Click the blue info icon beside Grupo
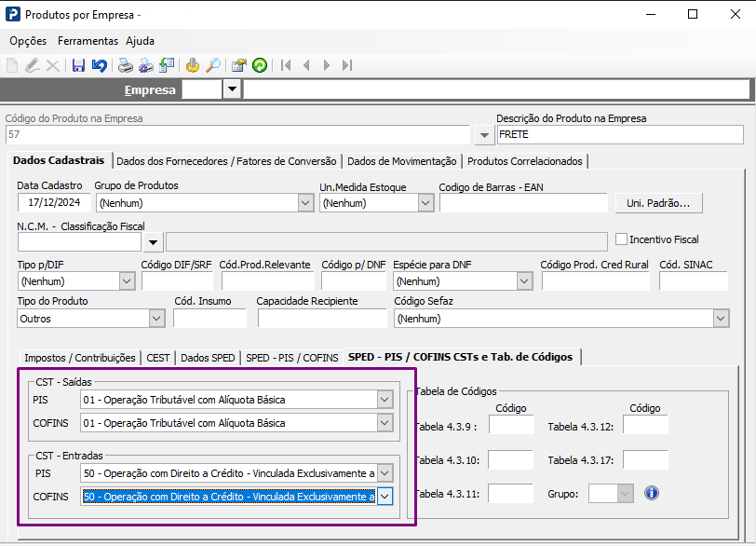The width and height of the screenshot is (756, 546). click(x=652, y=493)
